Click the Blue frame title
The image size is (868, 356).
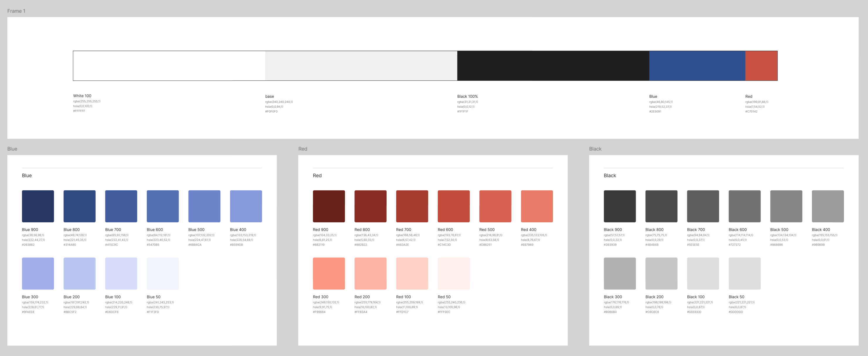coord(12,148)
